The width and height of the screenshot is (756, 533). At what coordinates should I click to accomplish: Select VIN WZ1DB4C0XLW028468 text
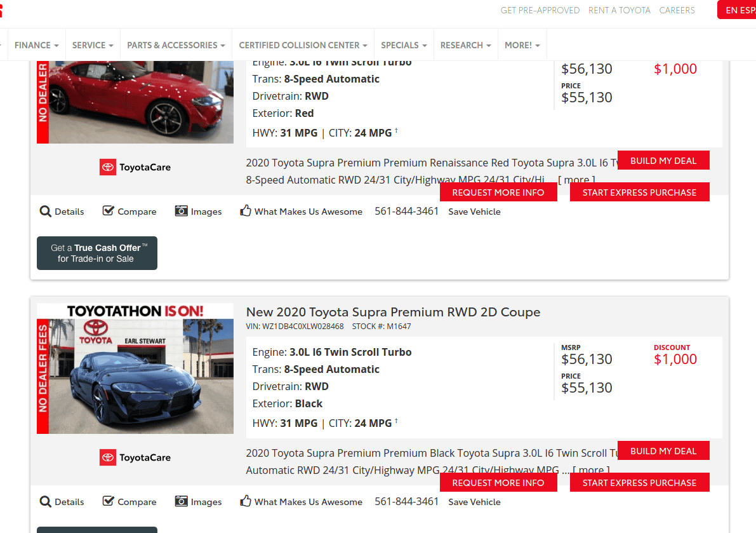click(295, 327)
